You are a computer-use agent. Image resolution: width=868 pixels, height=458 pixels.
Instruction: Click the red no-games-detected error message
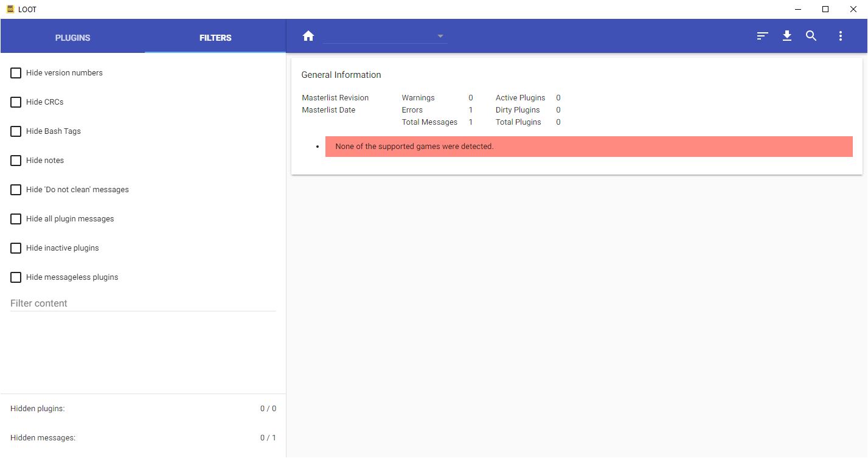588,147
